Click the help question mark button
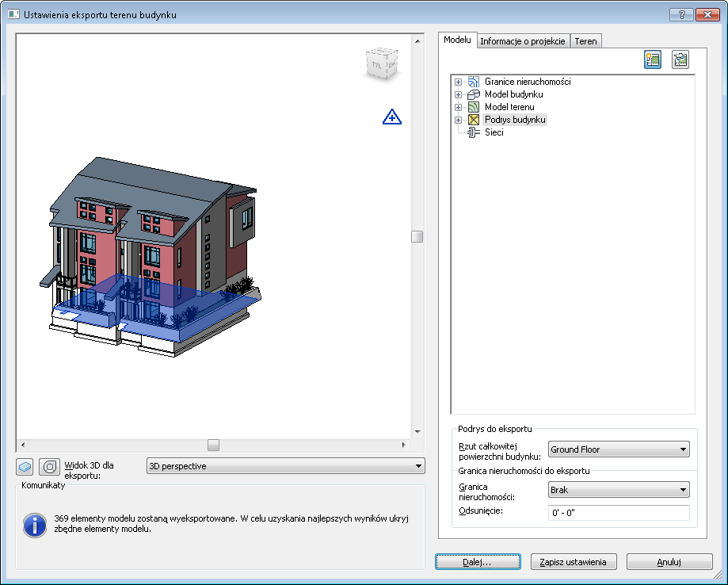 [x=681, y=14]
